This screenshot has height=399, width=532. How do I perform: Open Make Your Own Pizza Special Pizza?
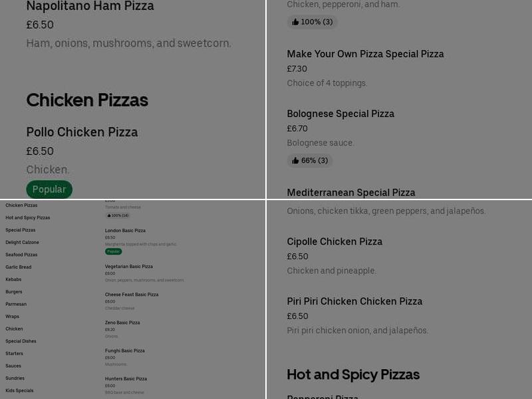[x=365, y=54]
